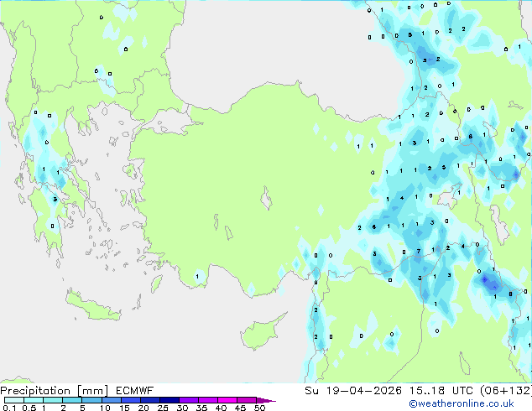Screen dimensions: 532x411
Task: Pick the 2–5 mm legend color
Action: (x=72, y=400)
